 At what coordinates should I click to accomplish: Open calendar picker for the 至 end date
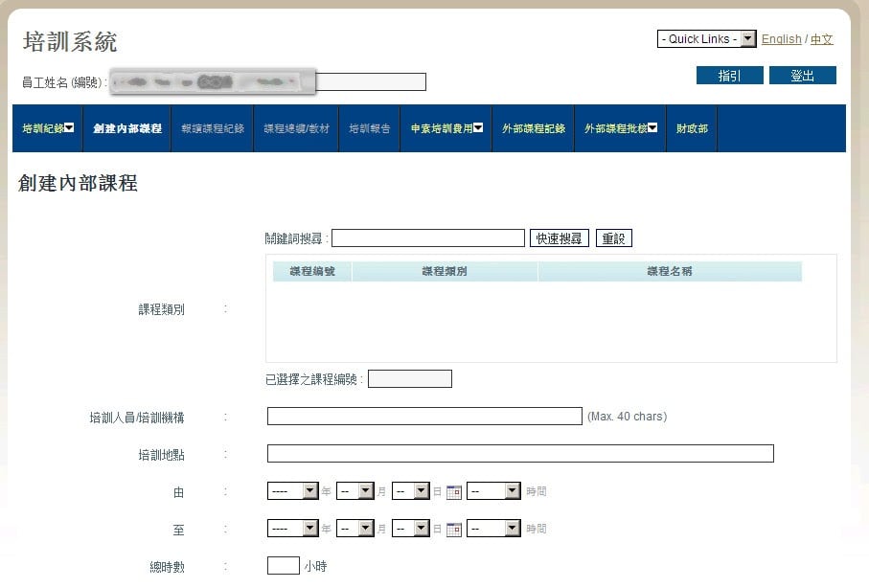pyautogui.click(x=454, y=530)
